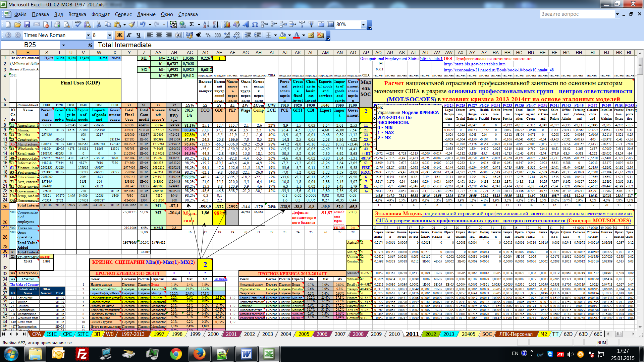
Task: Toggle underline formatting button Ч
Action: click(x=138, y=35)
